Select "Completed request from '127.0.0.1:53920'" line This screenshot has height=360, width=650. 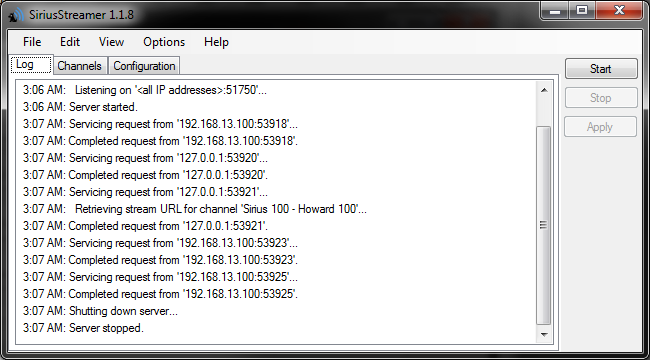click(x=145, y=175)
